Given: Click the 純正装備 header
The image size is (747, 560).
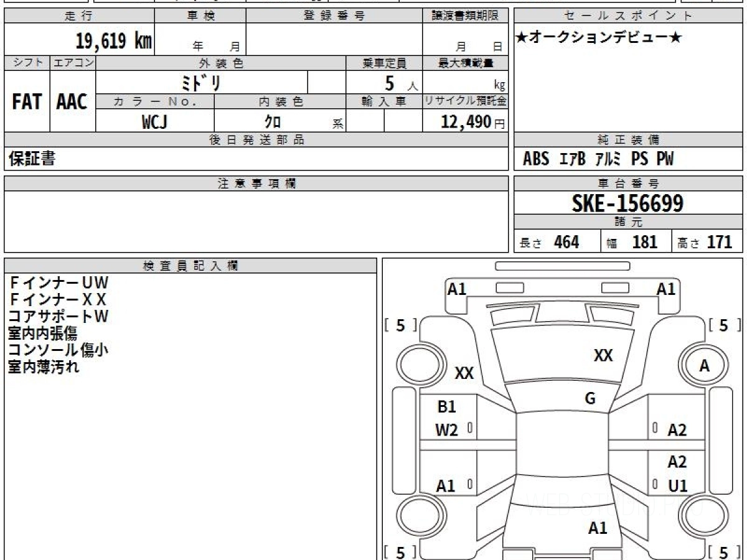Looking at the screenshot, I should [629, 139].
